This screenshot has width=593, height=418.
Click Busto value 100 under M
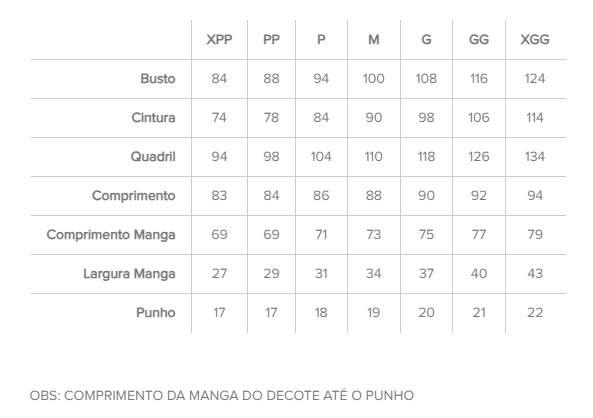(374, 79)
